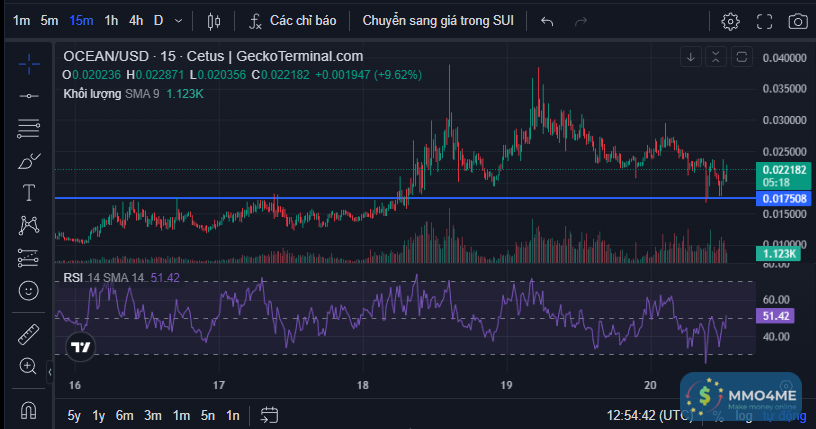Click the Khối lượng SMA 9 legend
Viewport: 816px width, 429px height.
click(111, 94)
